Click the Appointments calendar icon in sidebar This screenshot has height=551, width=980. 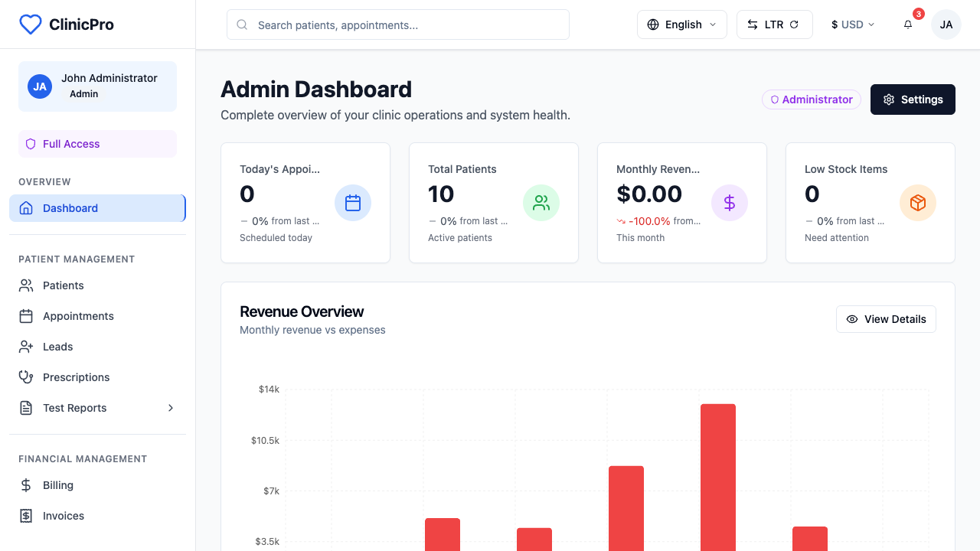pos(26,316)
